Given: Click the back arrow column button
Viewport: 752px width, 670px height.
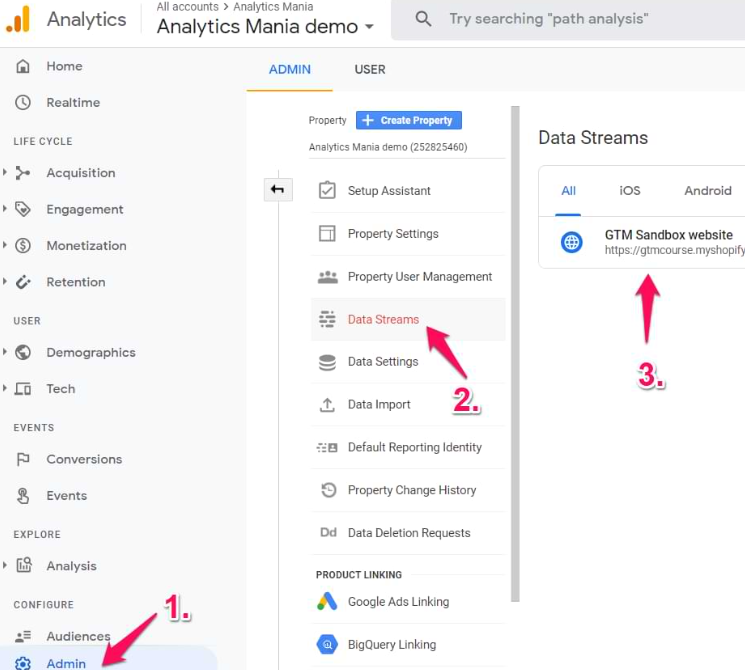Looking at the screenshot, I should (x=278, y=190).
